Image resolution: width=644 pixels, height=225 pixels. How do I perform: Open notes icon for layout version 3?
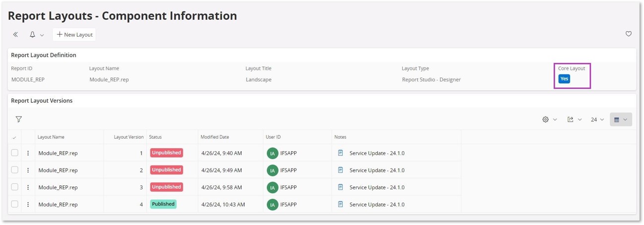[340, 187]
